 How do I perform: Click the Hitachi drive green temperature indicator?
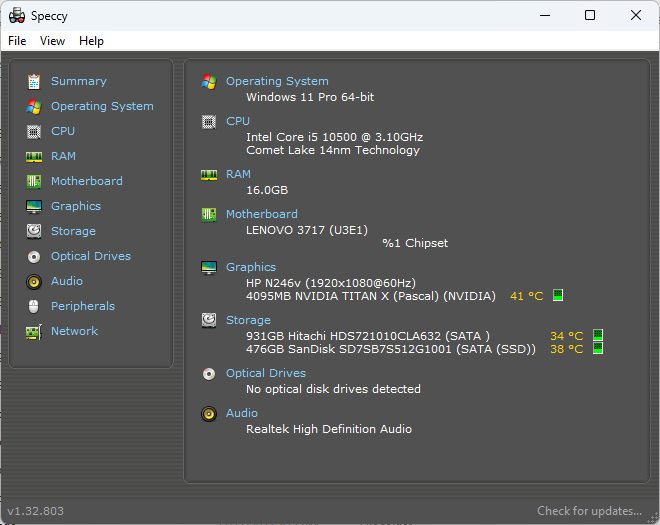tap(598, 335)
